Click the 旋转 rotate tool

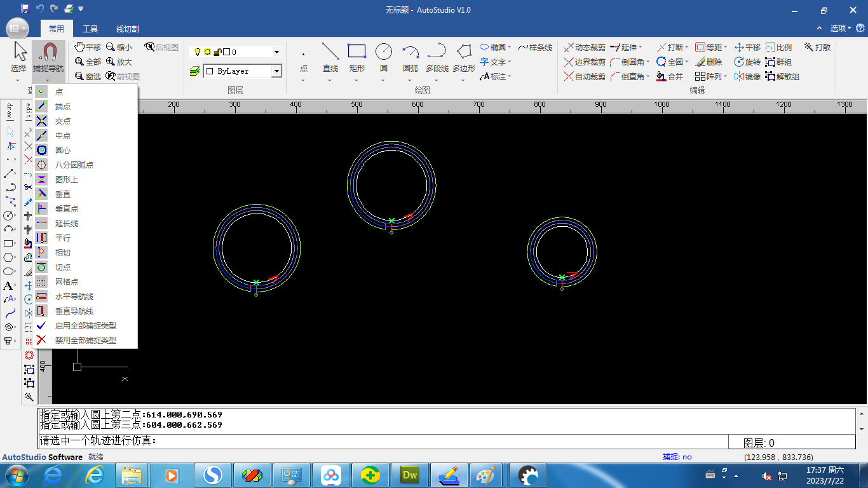point(747,62)
